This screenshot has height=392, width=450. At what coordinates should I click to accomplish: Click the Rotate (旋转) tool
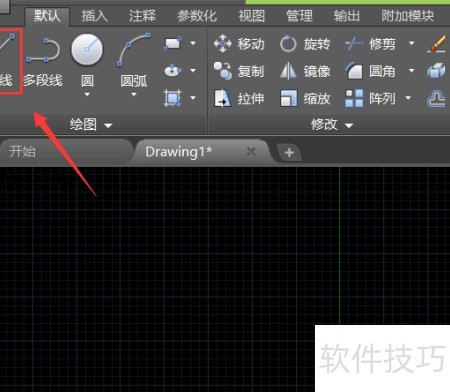(x=305, y=44)
